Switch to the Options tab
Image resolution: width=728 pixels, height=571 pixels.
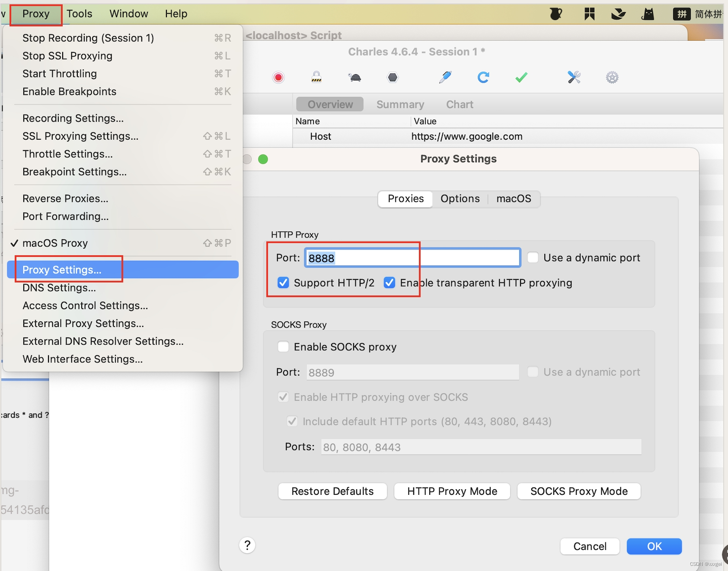(x=460, y=199)
